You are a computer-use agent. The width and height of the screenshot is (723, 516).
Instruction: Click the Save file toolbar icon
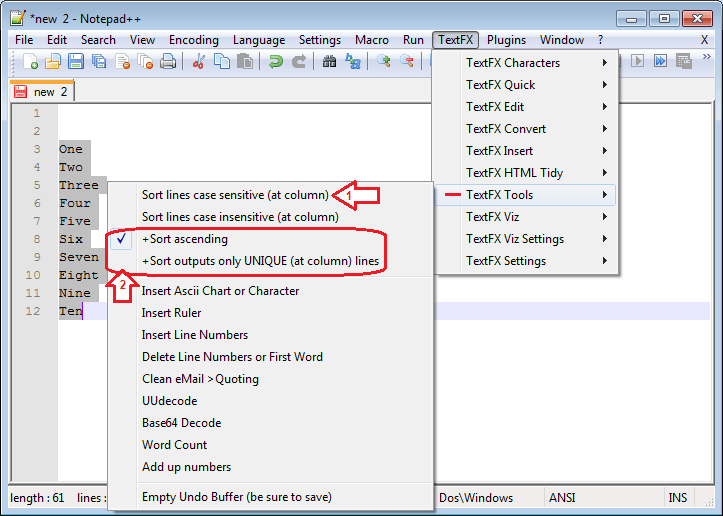coord(75,62)
